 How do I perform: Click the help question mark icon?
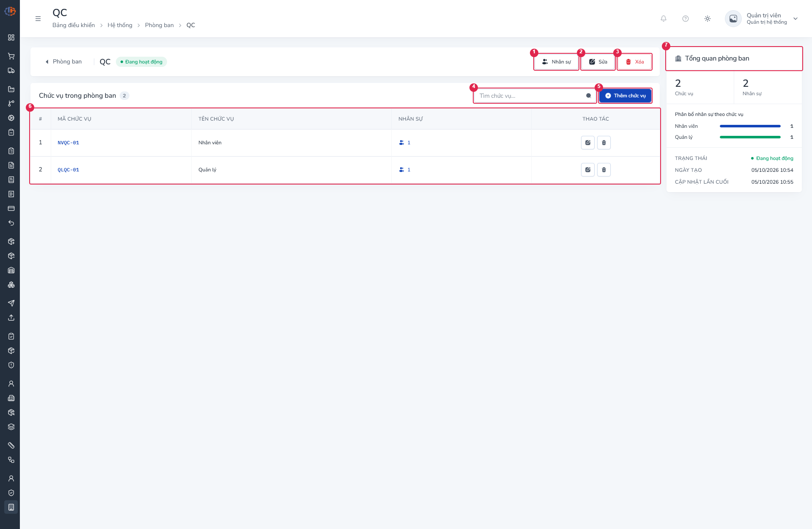point(686,19)
